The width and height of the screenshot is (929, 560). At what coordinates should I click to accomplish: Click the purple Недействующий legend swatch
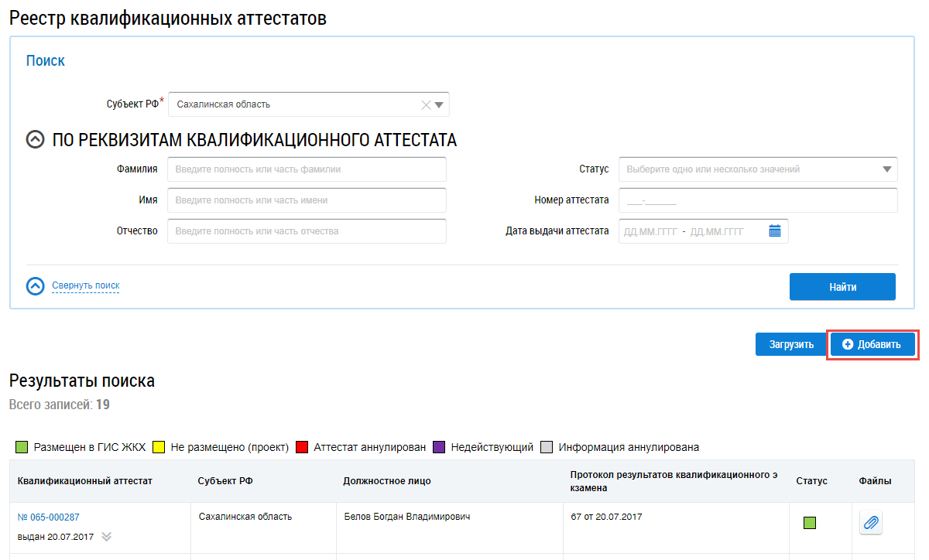pos(440,447)
